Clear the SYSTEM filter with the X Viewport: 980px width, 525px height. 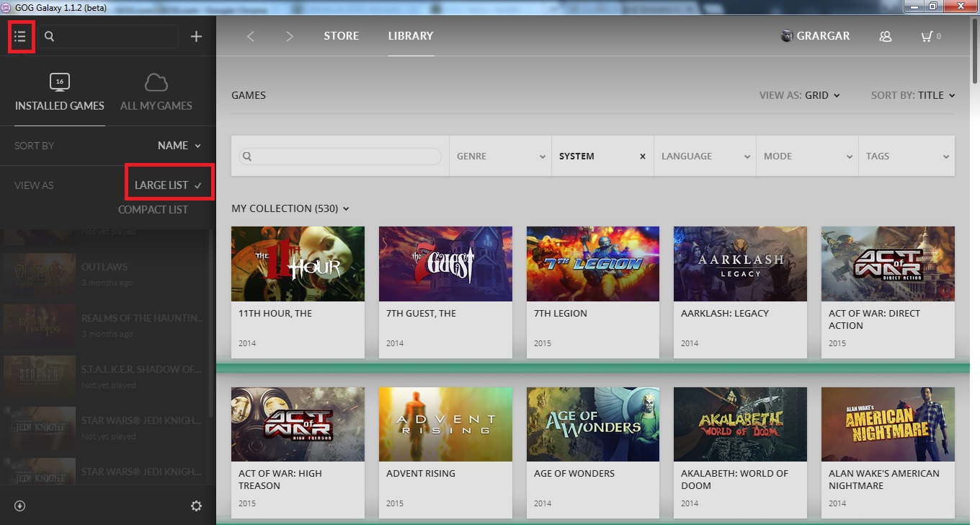click(643, 156)
